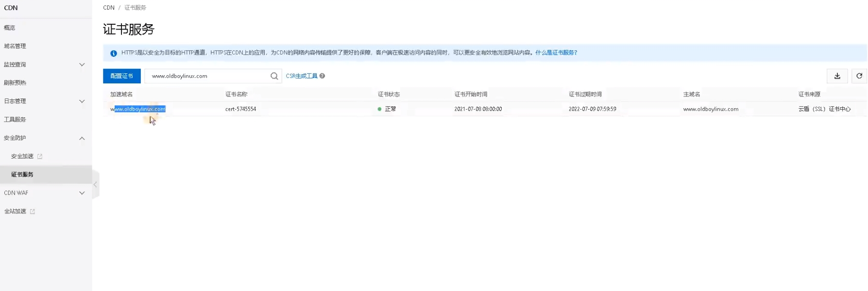Expand the 监控查询 menu
This screenshot has height=291, width=868.
82,65
